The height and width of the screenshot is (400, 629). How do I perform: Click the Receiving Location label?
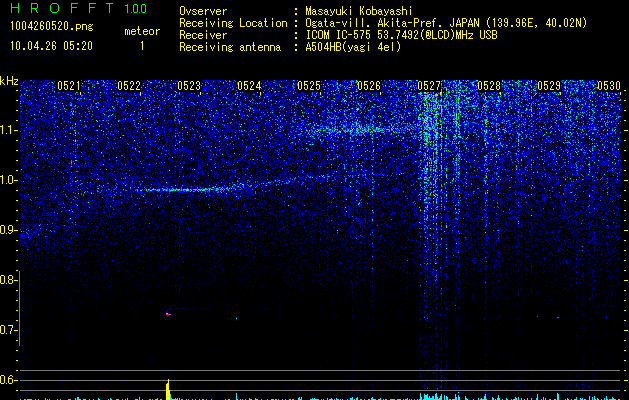233,23
